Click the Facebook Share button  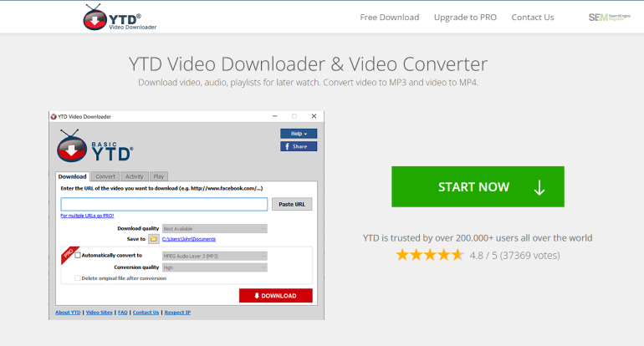tap(299, 146)
